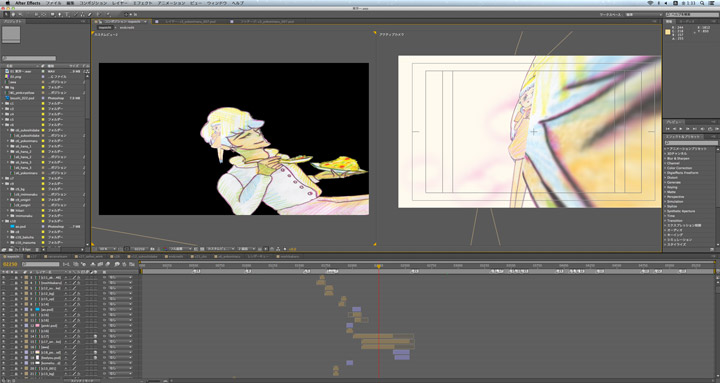Jump to last frame in Preview panel
The image size is (720, 383).
695,129
